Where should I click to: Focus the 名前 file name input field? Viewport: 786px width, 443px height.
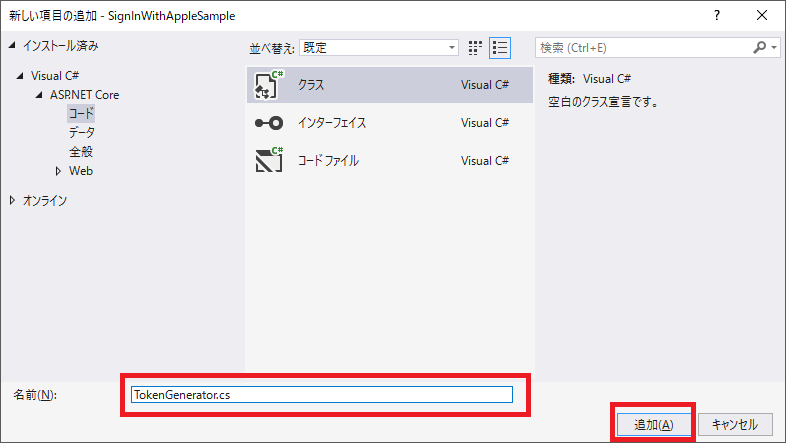click(322, 395)
